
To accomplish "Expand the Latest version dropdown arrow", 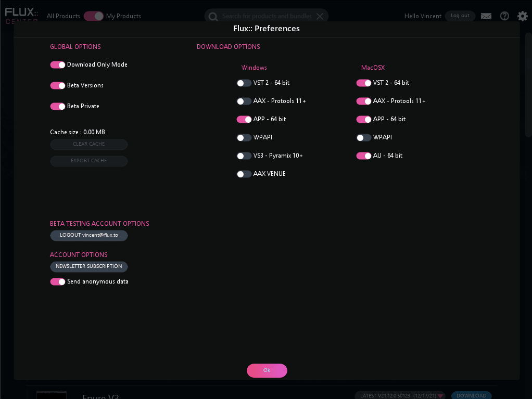I will click(x=440, y=396).
